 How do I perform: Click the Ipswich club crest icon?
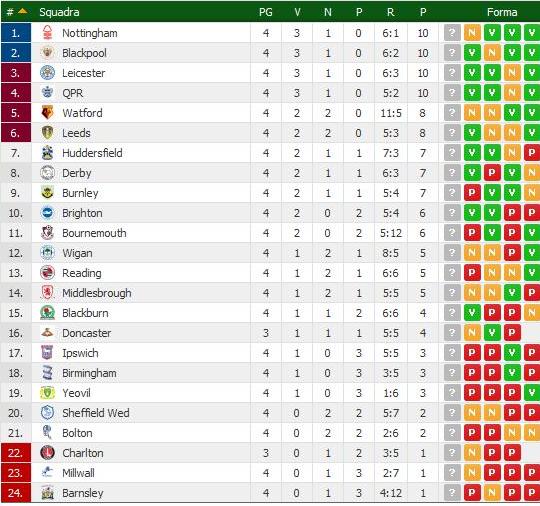coord(47,353)
